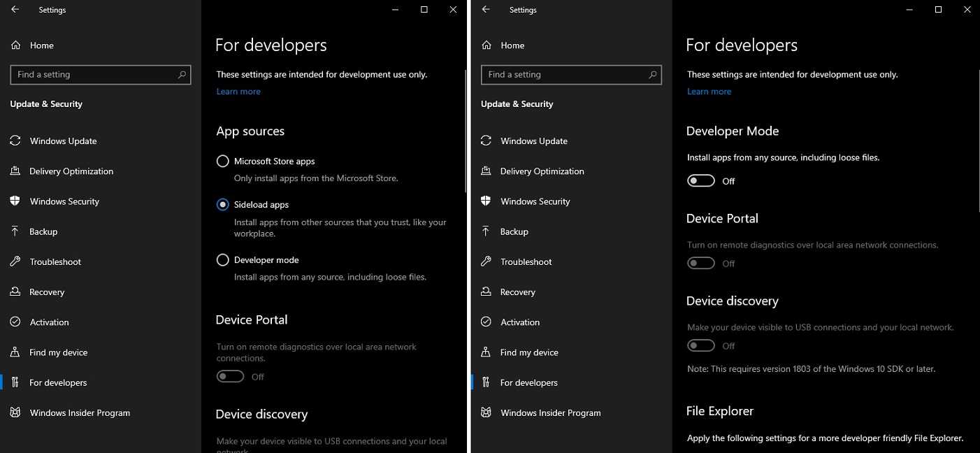980x453 pixels.
Task: Open Troubleshoot label in right window
Action: pyautogui.click(x=526, y=262)
